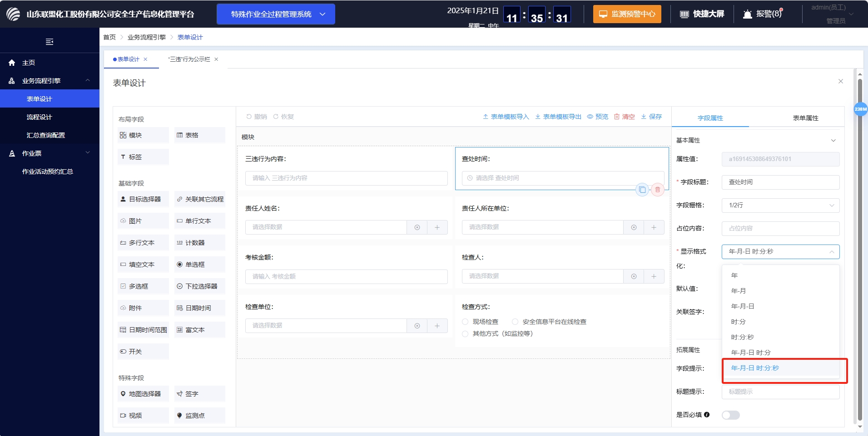The height and width of the screenshot is (436, 868).
Task: Click the 清空 clear button
Action: pos(625,117)
